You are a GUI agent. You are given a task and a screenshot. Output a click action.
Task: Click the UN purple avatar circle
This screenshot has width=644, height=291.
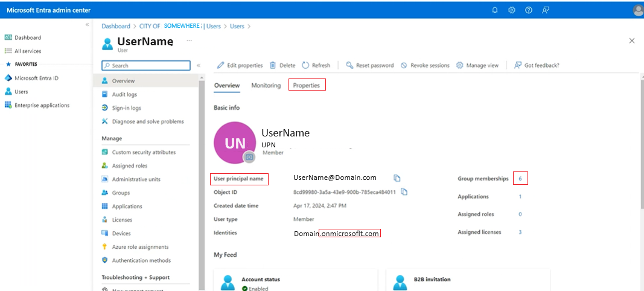coord(235,142)
